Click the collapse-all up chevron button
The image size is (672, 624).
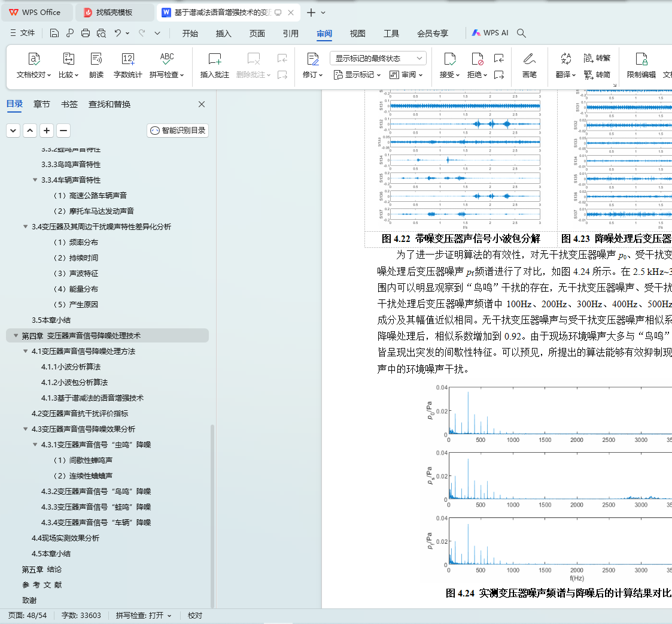[x=29, y=131]
